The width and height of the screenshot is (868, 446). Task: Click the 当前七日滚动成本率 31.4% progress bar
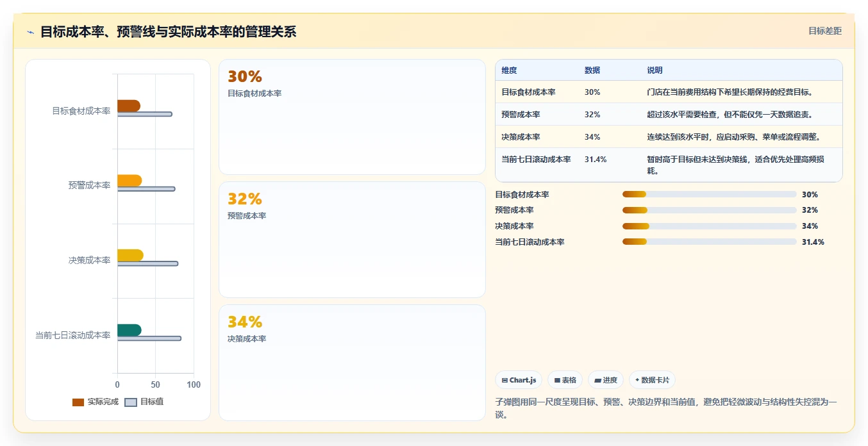coord(709,242)
